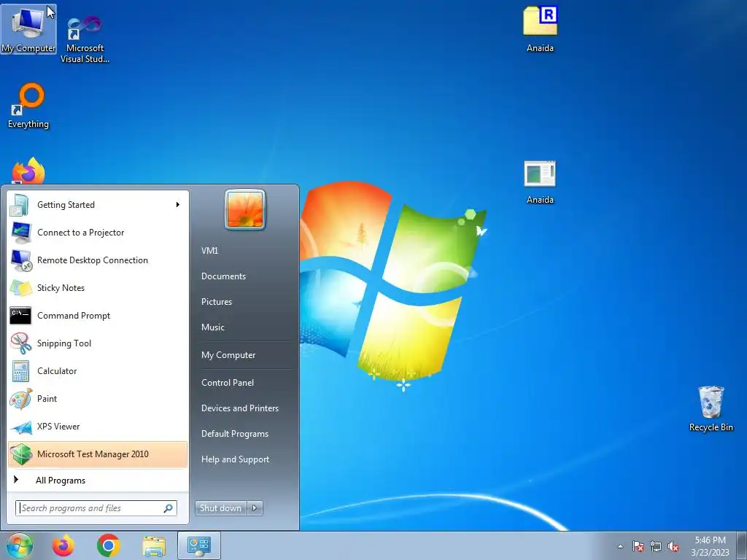Open Documents from Start menu
Screen dimensions: 747x560
tap(223, 276)
